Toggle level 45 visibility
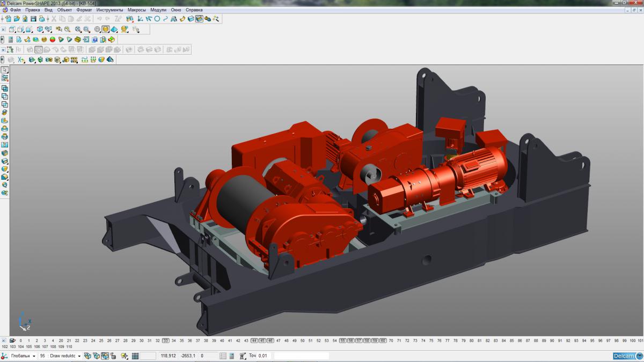This screenshot has width=644, height=362. point(262,341)
